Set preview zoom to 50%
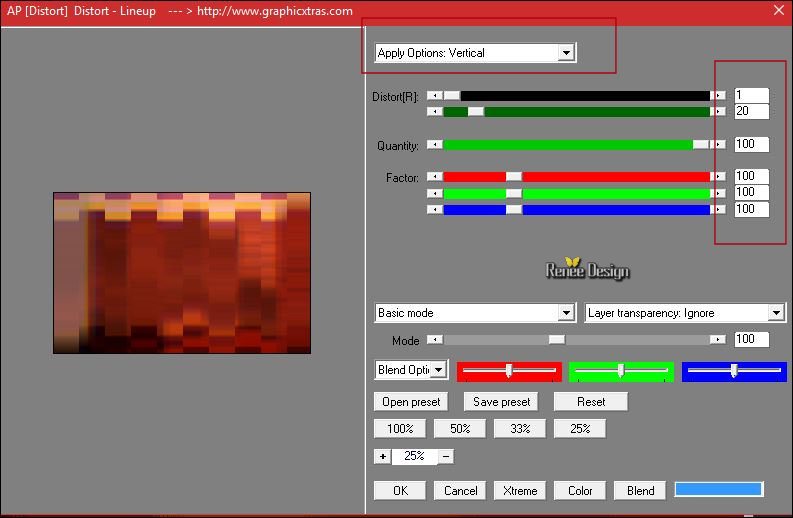Image resolution: width=793 pixels, height=518 pixels. coord(460,428)
